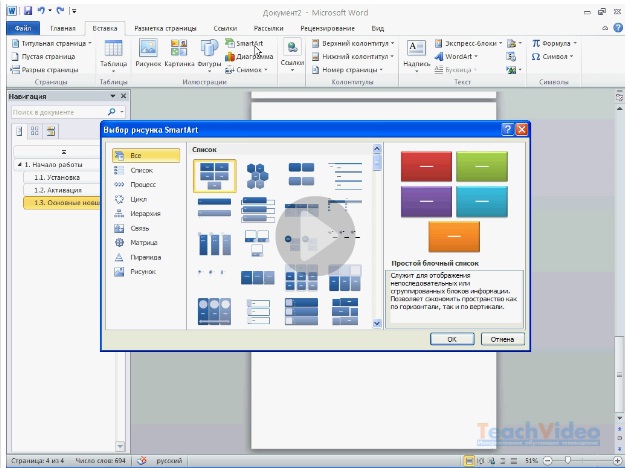This screenshot has height=468, width=626.
Task: Click the русский language indicator in status bar
Action: click(169, 461)
